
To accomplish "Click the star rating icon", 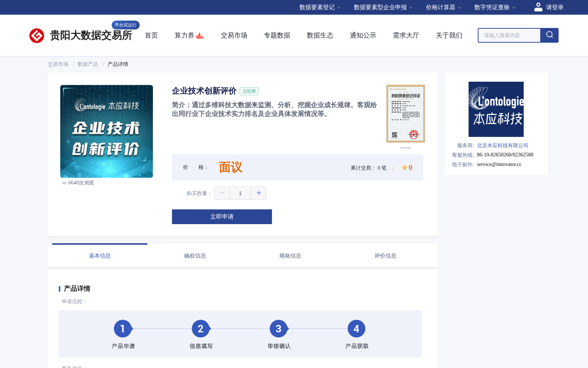I will tap(404, 167).
